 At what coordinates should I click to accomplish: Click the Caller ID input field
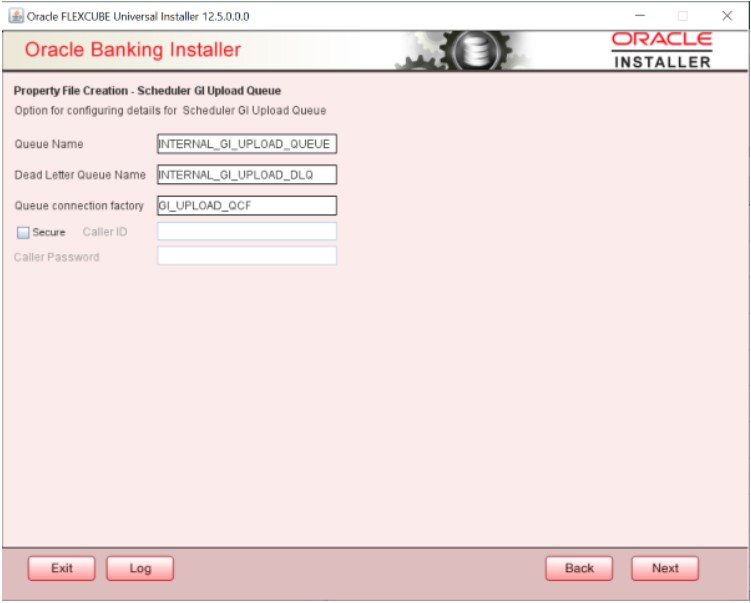247,231
